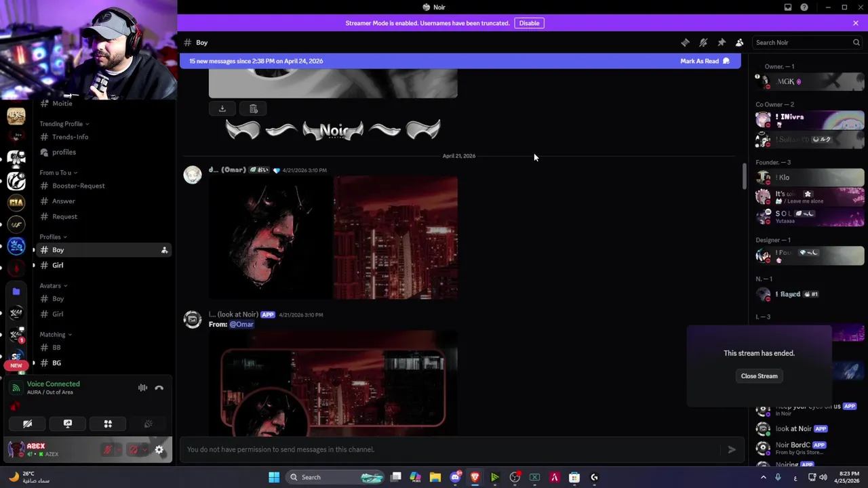Open the taskbar volume control

[x=823, y=477]
